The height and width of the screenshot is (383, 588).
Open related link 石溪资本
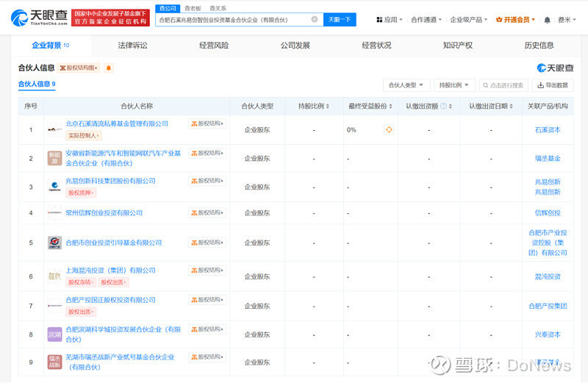(x=548, y=130)
